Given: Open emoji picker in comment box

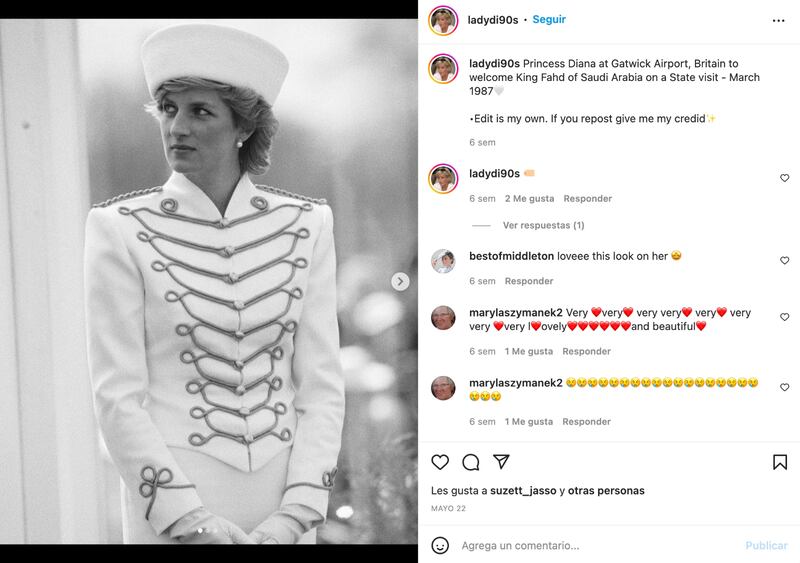Looking at the screenshot, I should 440,546.
